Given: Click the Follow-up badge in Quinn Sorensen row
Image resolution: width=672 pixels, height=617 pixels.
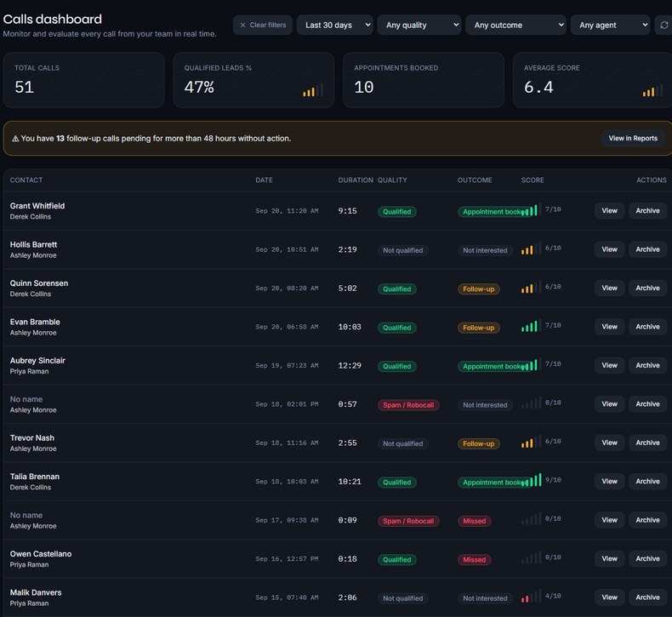Looking at the screenshot, I should (x=478, y=289).
